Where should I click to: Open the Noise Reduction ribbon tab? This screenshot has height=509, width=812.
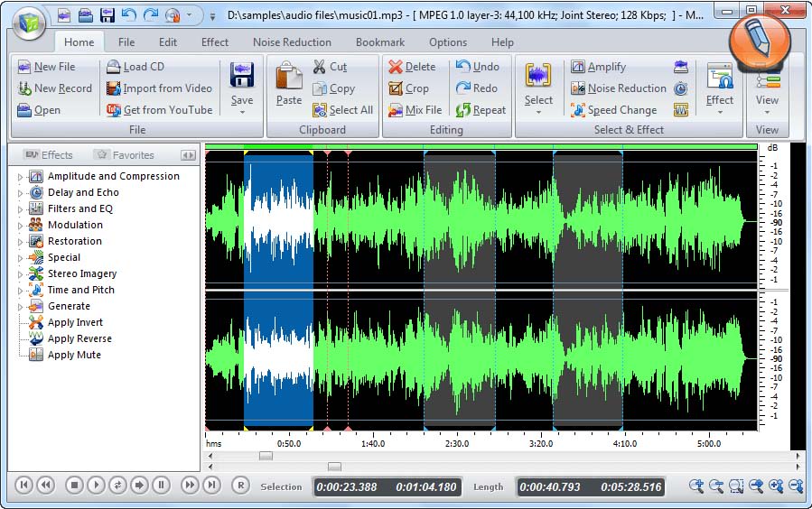coord(292,42)
